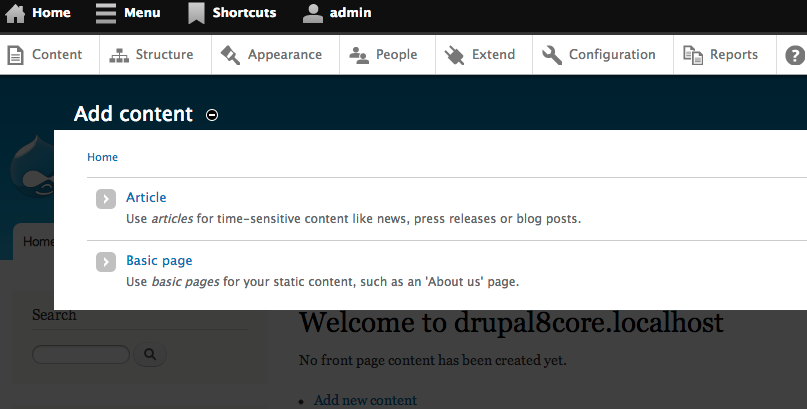
Task: Click the Structure hierarchy icon
Action: click(119, 56)
